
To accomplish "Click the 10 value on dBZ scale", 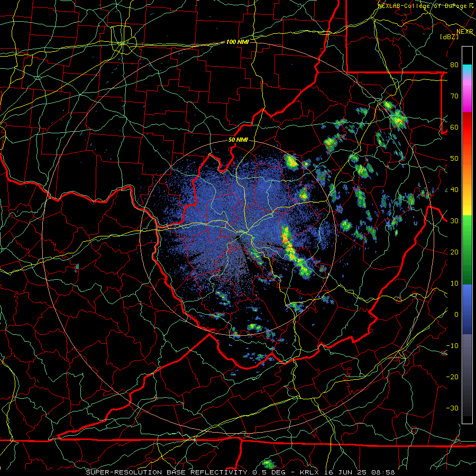I will coord(454,283).
